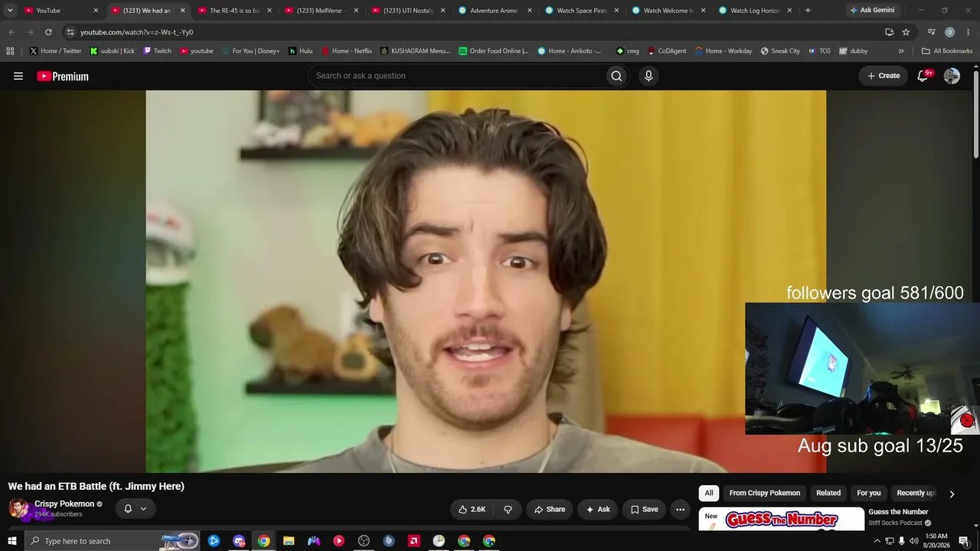The width and height of the screenshot is (980, 551).
Task: Show hidden system tray icons
Action: point(877,541)
